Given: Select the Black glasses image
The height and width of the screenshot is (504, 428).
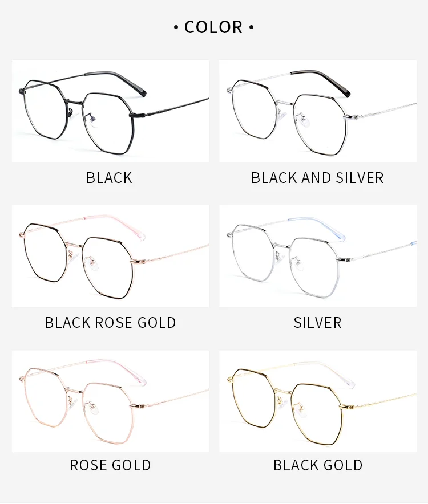Looking at the screenshot, I should pyautogui.click(x=110, y=111).
